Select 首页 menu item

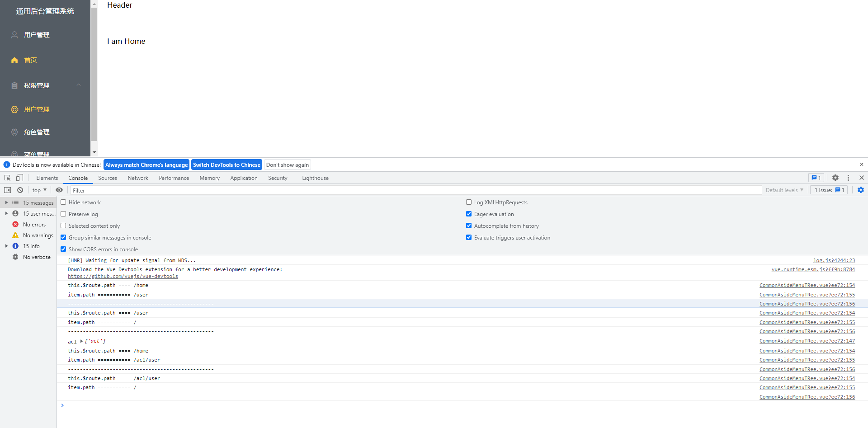(x=45, y=60)
